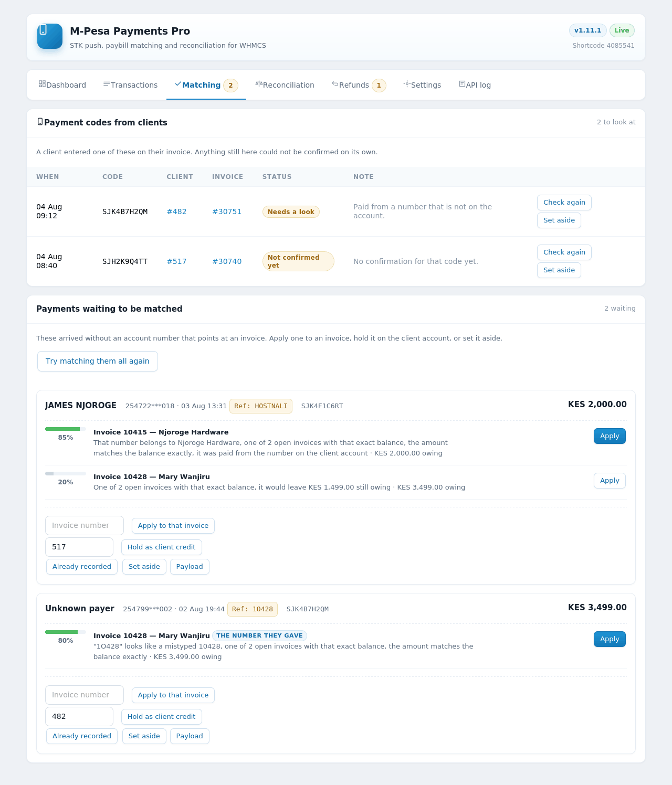The height and width of the screenshot is (785, 672).
Task: Click the Settings gear icon
Action: coord(407,84)
